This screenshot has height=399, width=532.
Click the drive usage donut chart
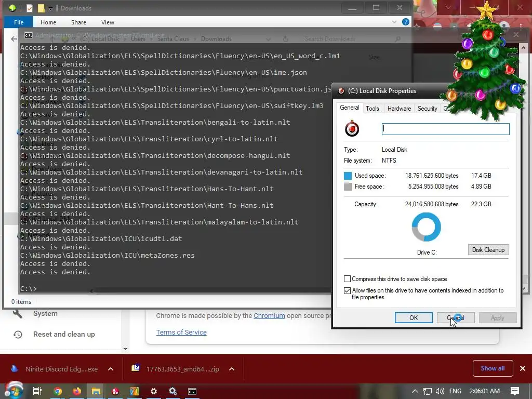click(x=426, y=227)
